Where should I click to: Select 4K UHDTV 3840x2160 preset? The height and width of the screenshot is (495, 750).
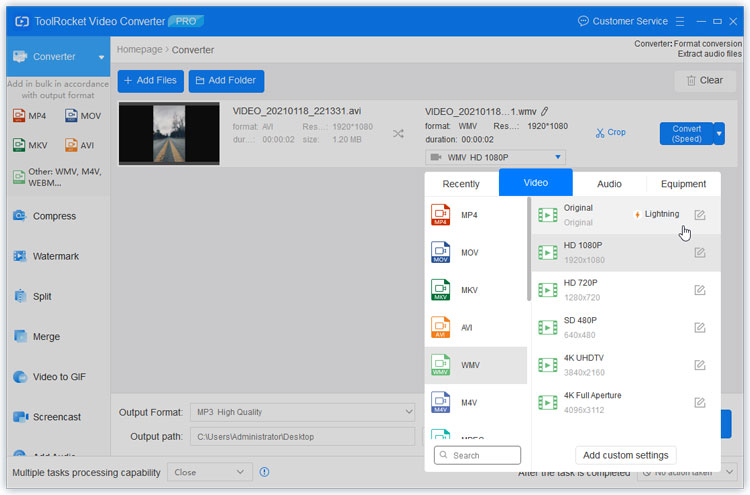626,365
